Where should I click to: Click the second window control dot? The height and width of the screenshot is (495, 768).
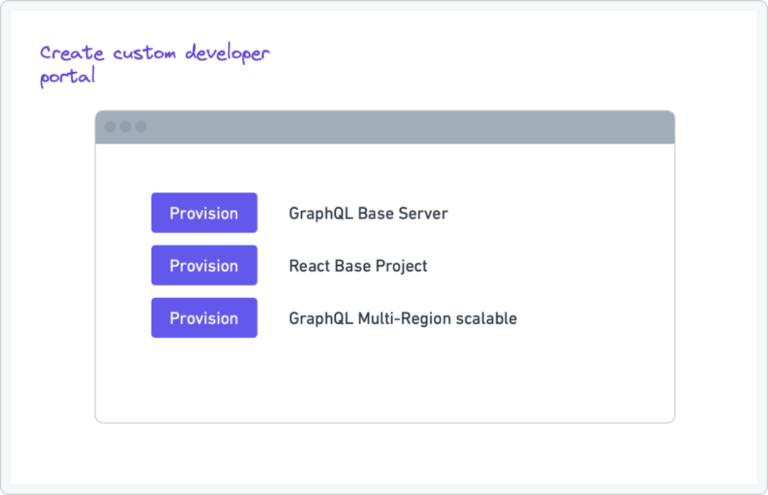point(125,127)
